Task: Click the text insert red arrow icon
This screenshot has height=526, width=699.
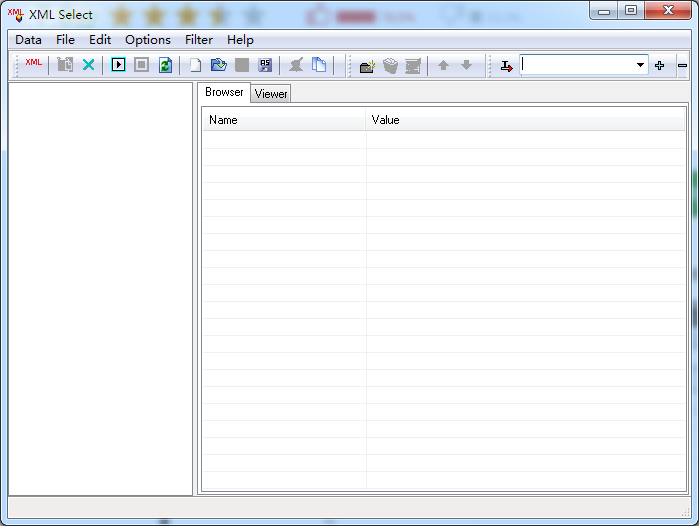Action: tap(506, 66)
